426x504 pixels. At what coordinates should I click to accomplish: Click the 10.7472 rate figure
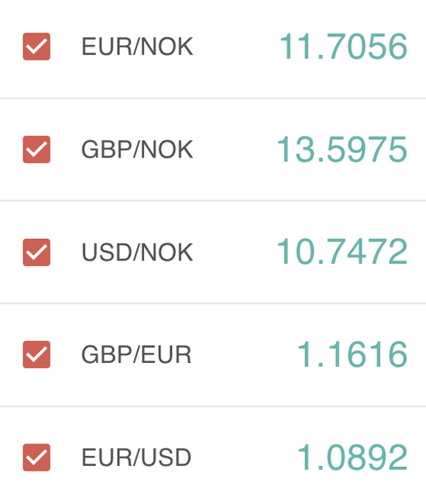342,252
